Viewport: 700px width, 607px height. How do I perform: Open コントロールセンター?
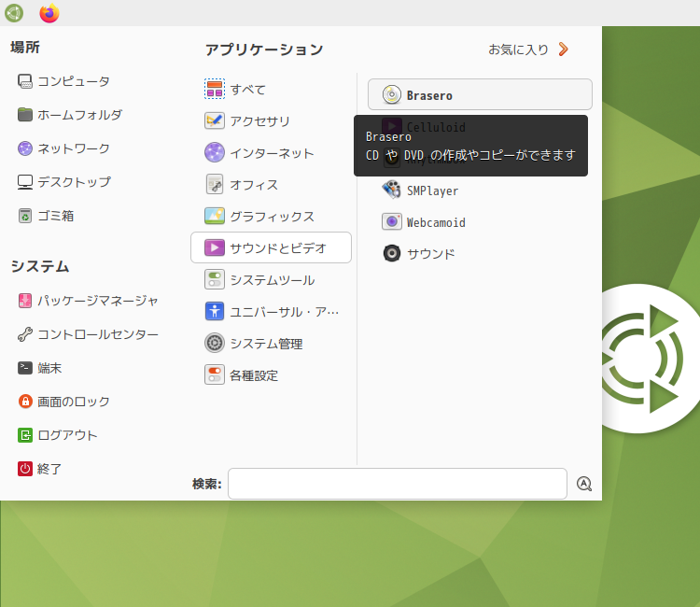pos(88,334)
